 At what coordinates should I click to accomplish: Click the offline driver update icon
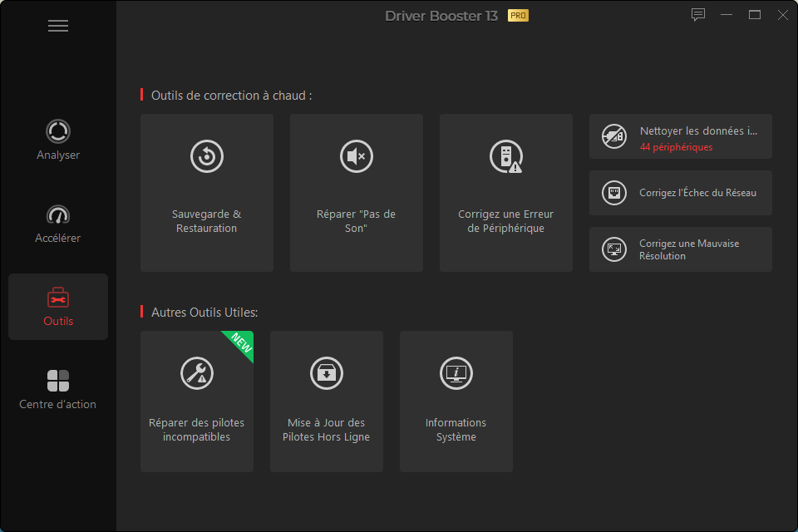coord(327,373)
